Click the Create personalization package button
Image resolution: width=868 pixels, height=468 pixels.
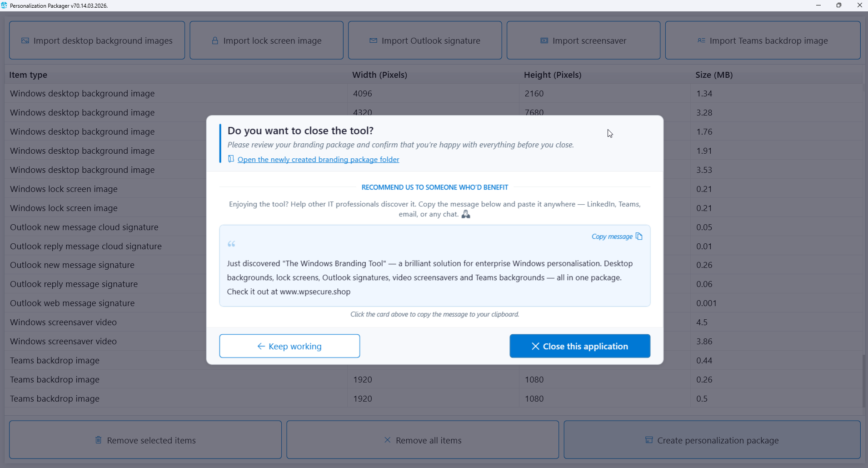[x=712, y=440]
